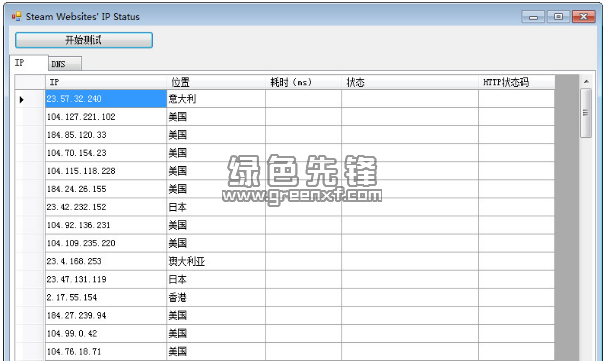Select IP cell 184.27.239.94
Screen dimensions: 604x361
point(106,316)
